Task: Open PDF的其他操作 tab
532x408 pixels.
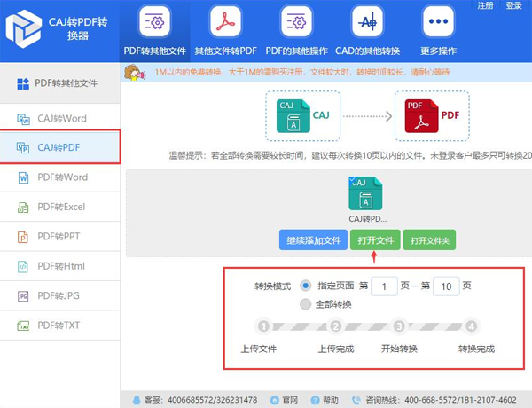Action: (x=296, y=31)
